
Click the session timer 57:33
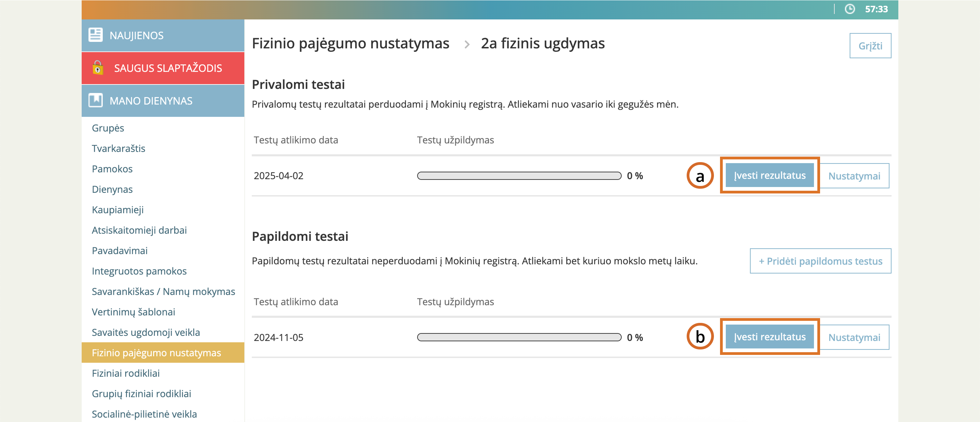876,9
